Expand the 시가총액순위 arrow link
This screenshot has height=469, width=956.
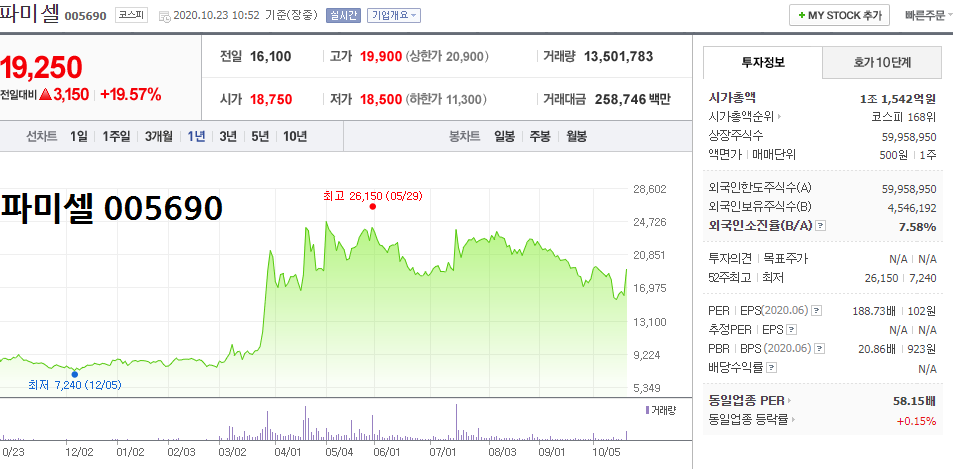(779, 116)
